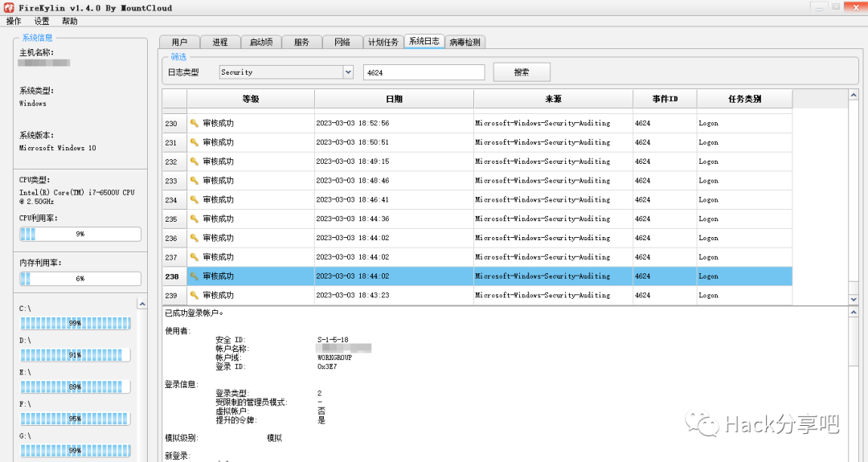Click the search field containing 4624
868x462 pixels.
click(x=424, y=72)
